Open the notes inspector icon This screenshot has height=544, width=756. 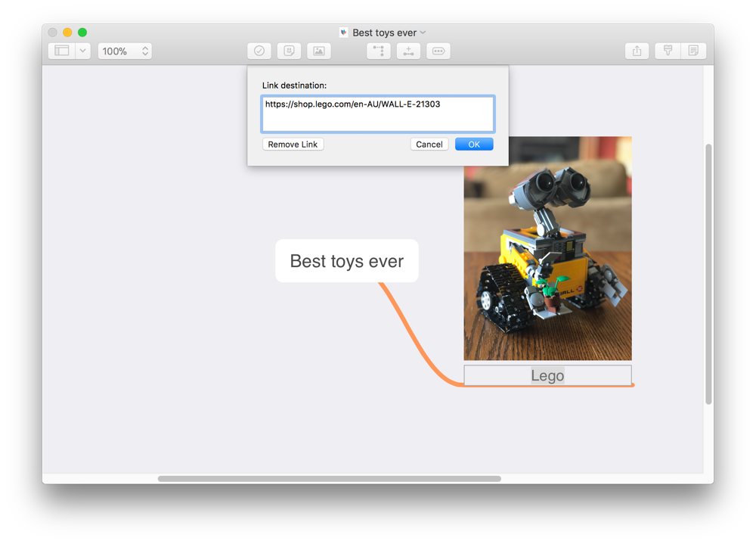pos(693,51)
